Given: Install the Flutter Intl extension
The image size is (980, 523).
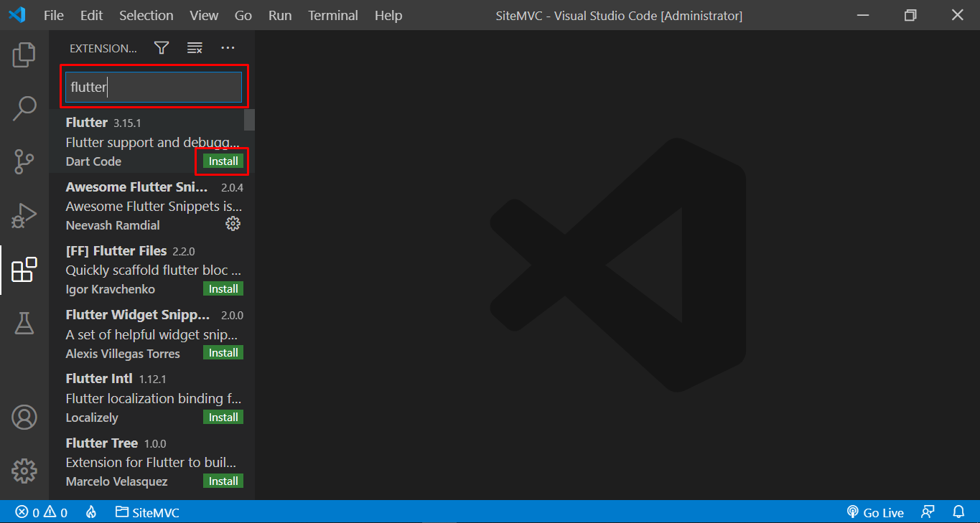Looking at the screenshot, I should [223, 417].
